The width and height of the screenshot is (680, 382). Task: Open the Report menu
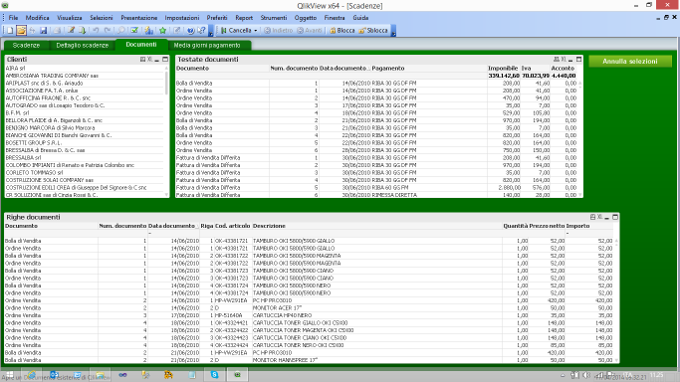point(244,18)
